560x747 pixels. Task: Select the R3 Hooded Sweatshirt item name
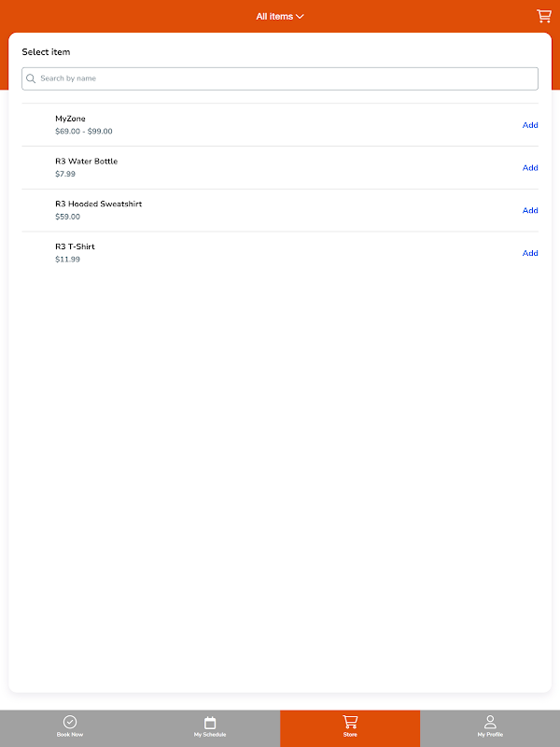98,204
